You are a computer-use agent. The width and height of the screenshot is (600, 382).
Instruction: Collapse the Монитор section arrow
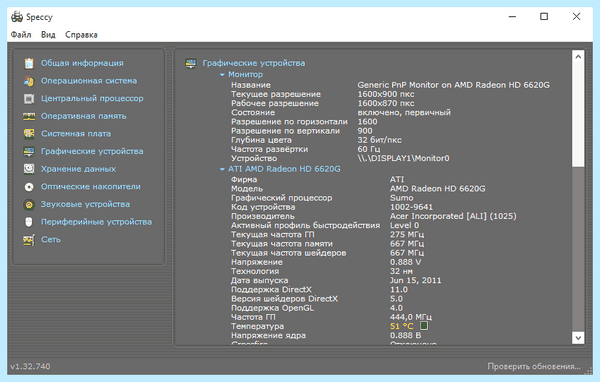point(222,75)
